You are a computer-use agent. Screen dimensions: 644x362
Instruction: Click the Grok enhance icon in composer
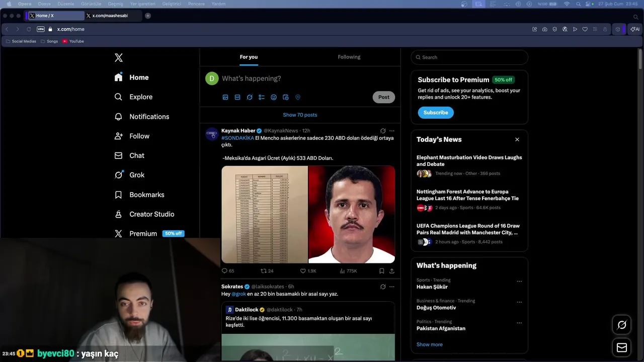[x=250, y=98]
